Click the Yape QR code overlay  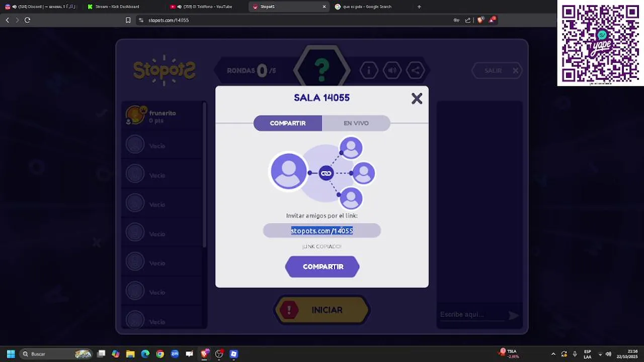[600, 43]
